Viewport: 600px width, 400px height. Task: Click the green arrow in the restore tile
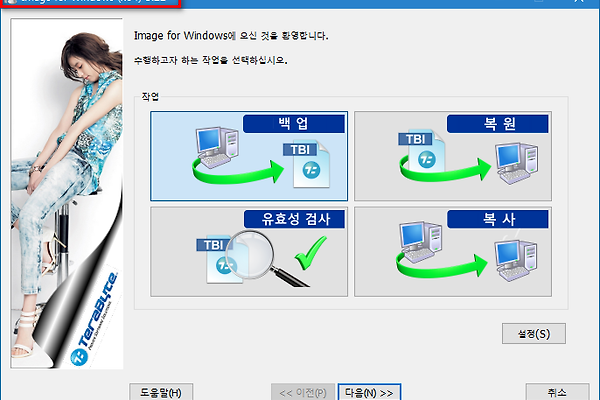tap(445, 171)
